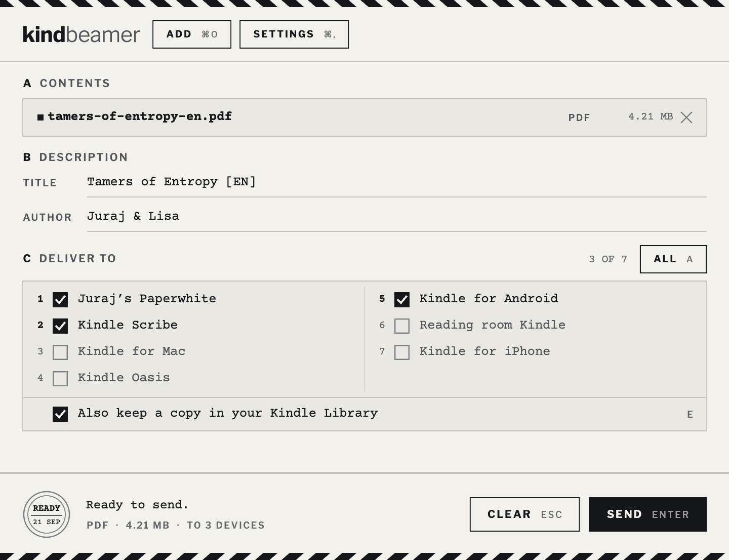Click the DESCRIPTION section heading

(84, 157)
